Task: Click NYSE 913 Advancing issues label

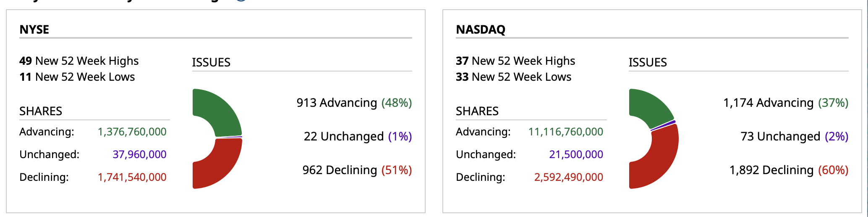Action: pyautogui.click(x=354, y=103)
